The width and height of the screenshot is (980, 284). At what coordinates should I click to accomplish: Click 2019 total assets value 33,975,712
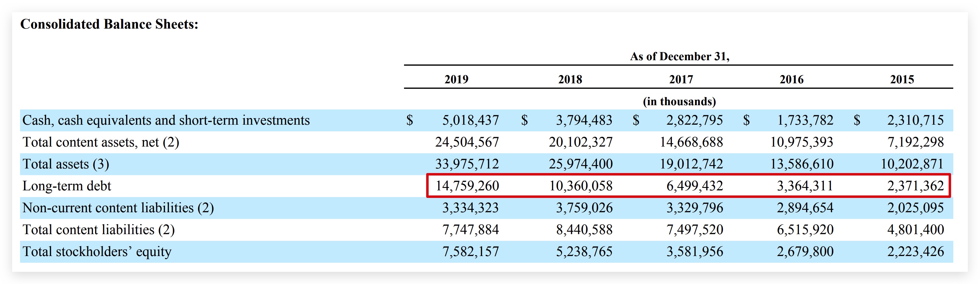click(467, 164)
